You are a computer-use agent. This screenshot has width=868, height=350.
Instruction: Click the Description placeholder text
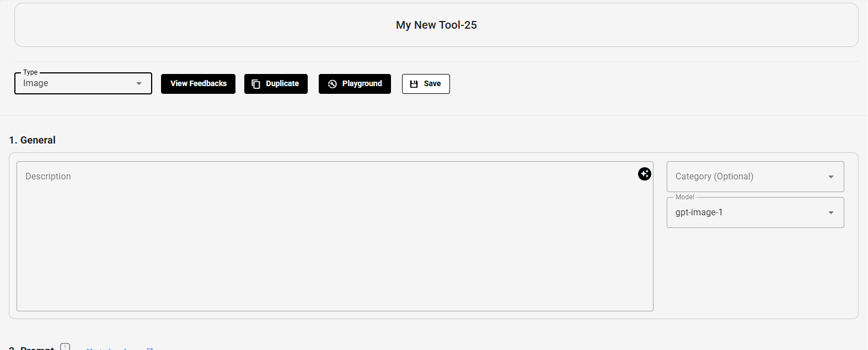[48, 177]
